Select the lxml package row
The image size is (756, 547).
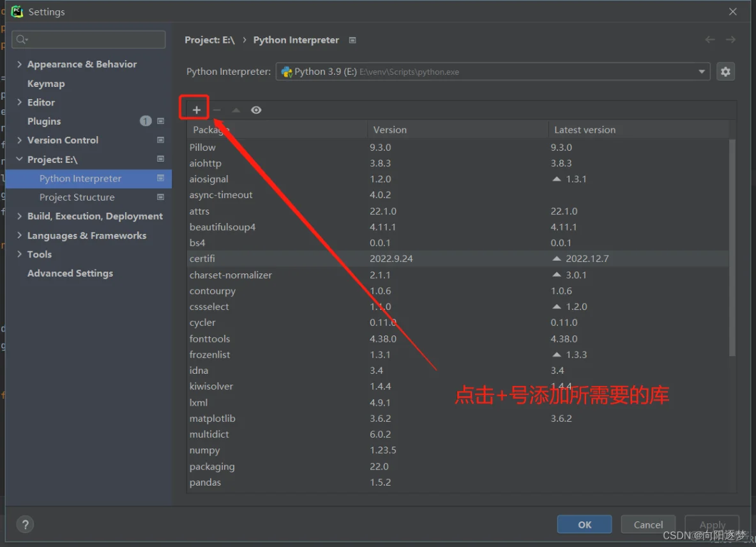[458, 403]
